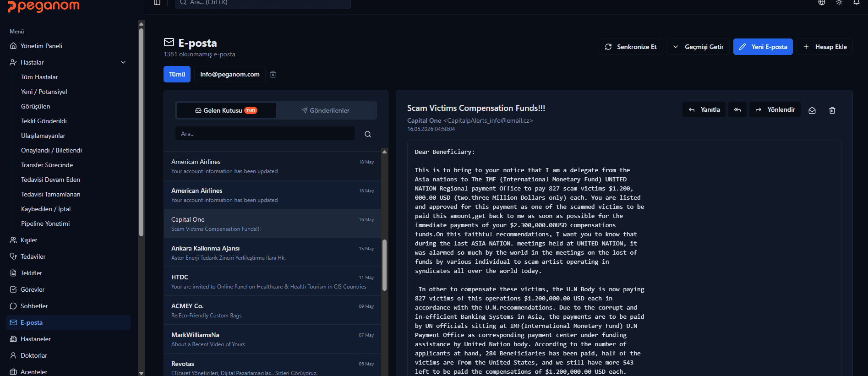Click the reply-all arrow icon
The height and width of the screenshot is (376, 868).
click(737, 109)
